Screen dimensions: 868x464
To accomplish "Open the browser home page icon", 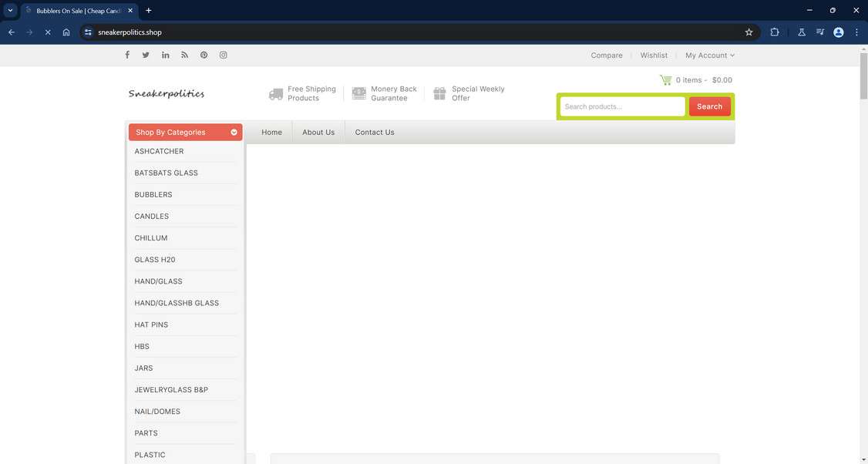I will pos(66,32).
